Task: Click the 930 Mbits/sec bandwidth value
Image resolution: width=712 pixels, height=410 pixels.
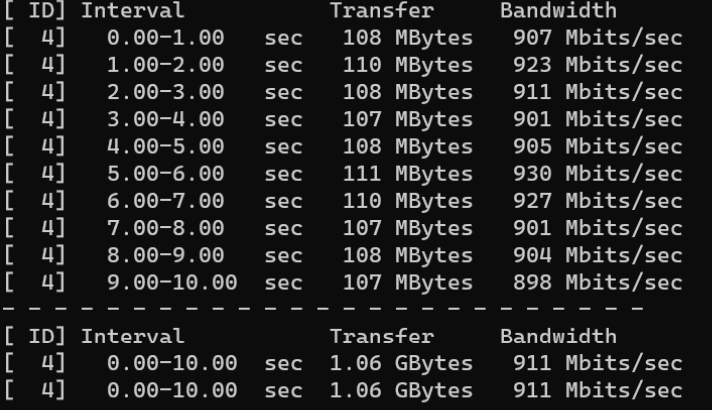Action: tap(598, 174)
